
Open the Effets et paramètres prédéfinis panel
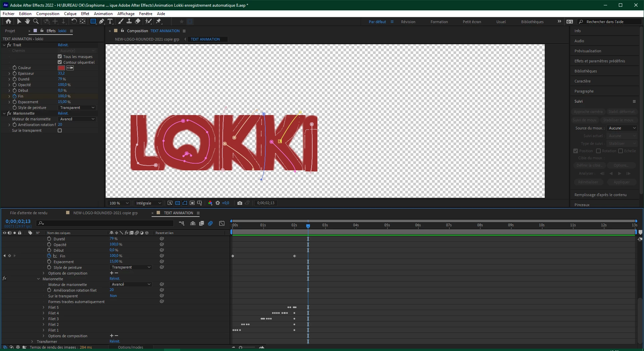coord(600,61)
